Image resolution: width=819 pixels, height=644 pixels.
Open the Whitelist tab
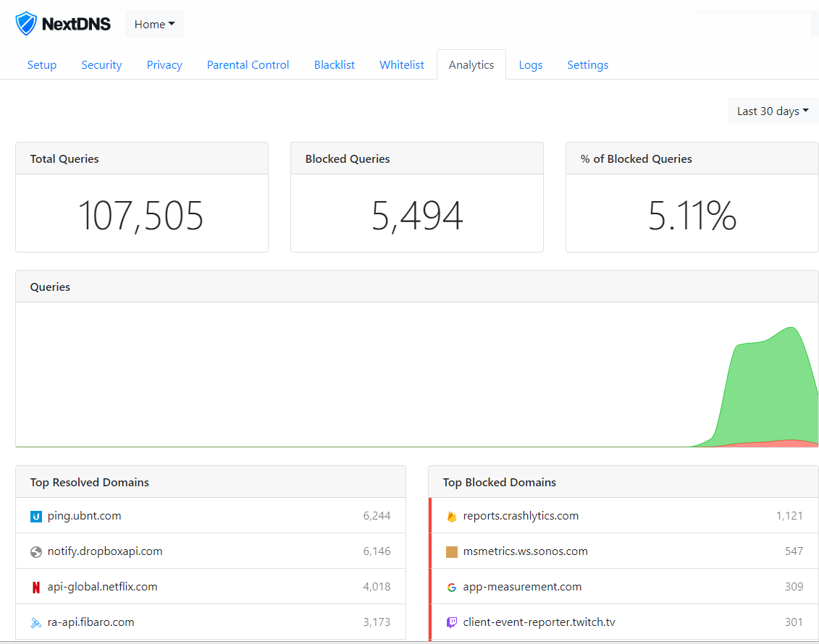tap(402, 64)
